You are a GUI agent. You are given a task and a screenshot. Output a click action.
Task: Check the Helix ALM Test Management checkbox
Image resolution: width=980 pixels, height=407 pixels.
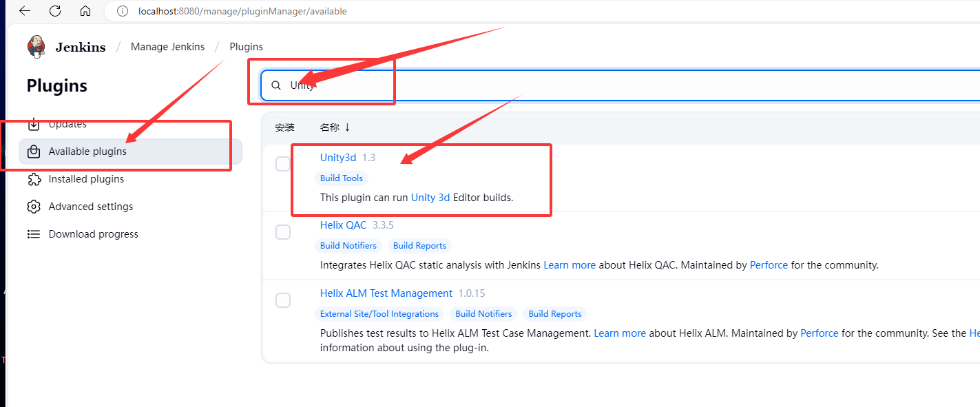[x=283, y=300]
